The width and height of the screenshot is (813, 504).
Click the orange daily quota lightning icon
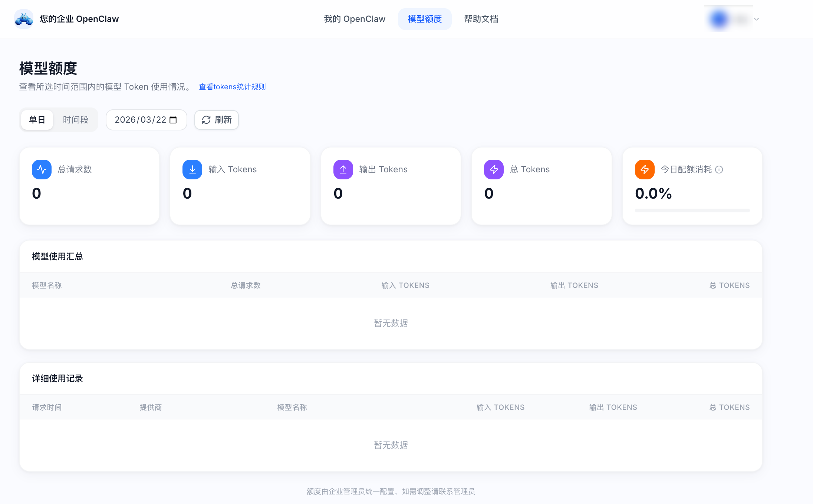(x=645, y=169)
